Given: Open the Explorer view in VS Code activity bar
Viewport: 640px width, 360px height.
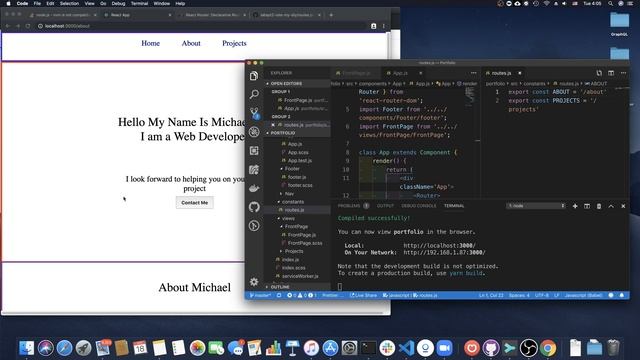Looking at the screenshot, I should 254,76.
